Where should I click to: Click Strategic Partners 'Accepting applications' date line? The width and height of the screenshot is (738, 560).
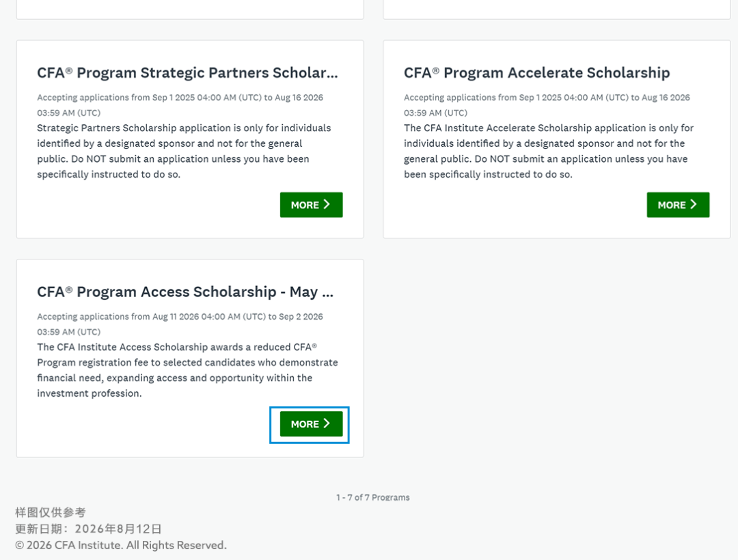coord(180,105)
